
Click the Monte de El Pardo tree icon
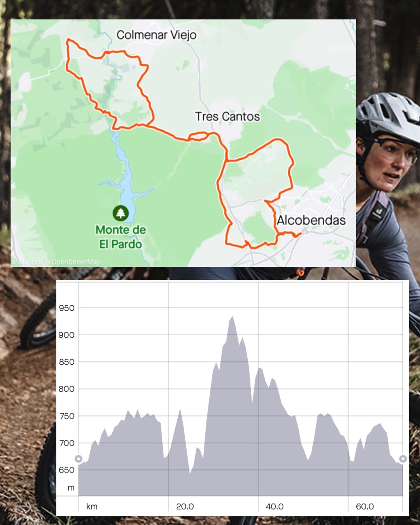[121, 213]
